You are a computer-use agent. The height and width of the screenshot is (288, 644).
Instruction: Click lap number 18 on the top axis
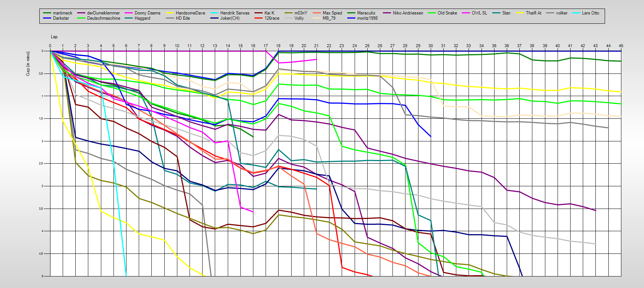(x=278, y=46)
